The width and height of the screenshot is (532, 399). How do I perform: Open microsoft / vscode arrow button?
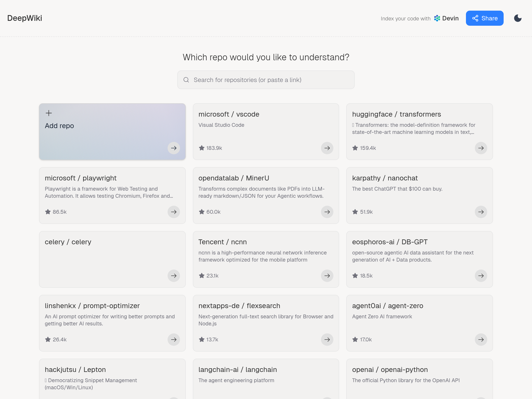click(x=327, y=148)
